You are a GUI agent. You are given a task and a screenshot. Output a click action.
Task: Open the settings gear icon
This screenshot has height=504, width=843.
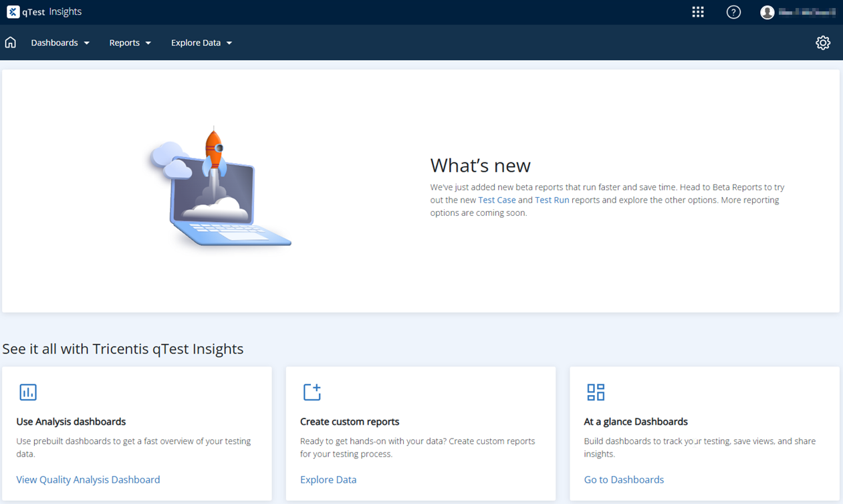pyautogui.click(x=823, y=43)
